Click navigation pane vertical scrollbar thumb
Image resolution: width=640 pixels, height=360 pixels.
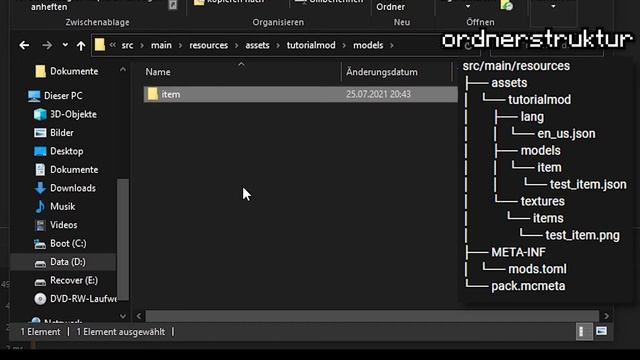(x=123, y=239)
